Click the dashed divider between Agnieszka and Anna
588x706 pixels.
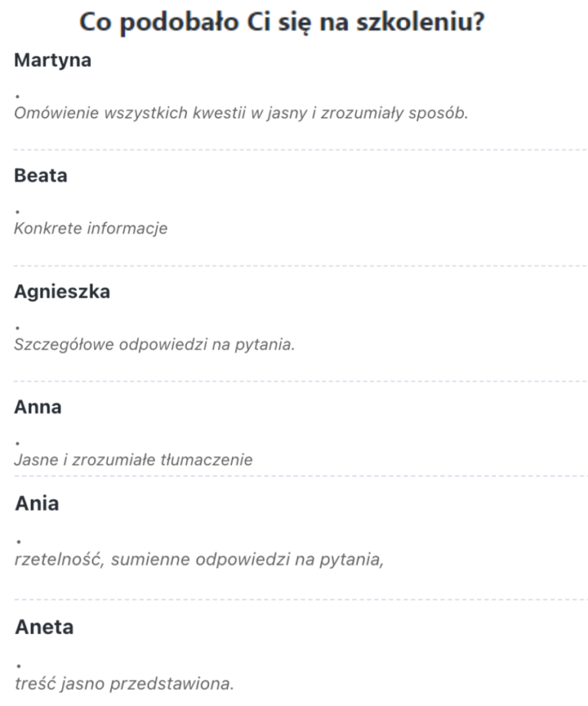click(x=294, y=381)
